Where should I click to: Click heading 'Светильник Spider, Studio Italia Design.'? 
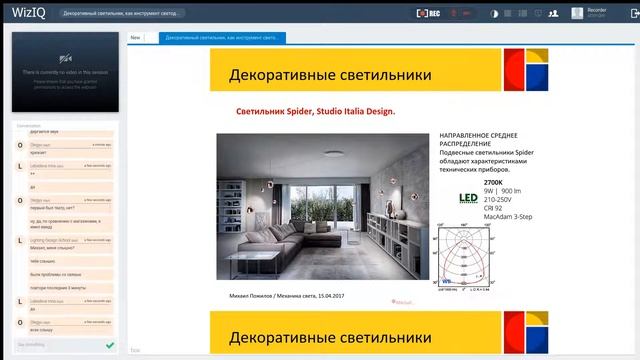pyautogui.click(x=316, y=111)
